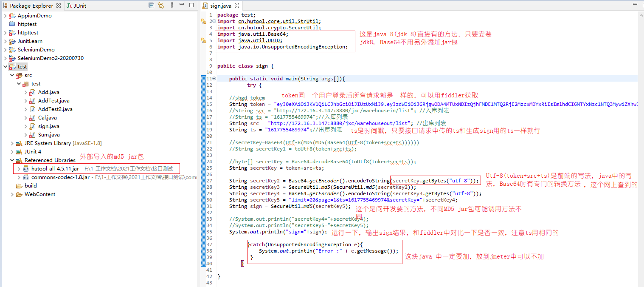Collapse the src folder

pos(12,75)
